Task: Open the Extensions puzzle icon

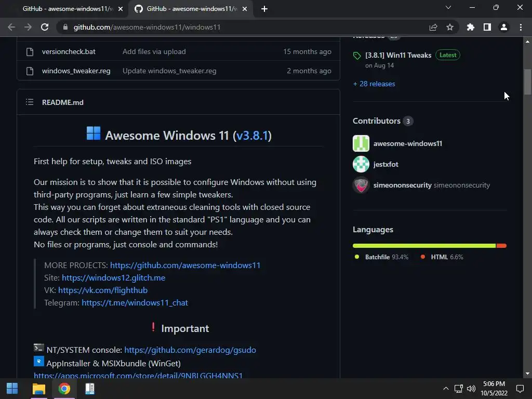Action: pos(470,27)
